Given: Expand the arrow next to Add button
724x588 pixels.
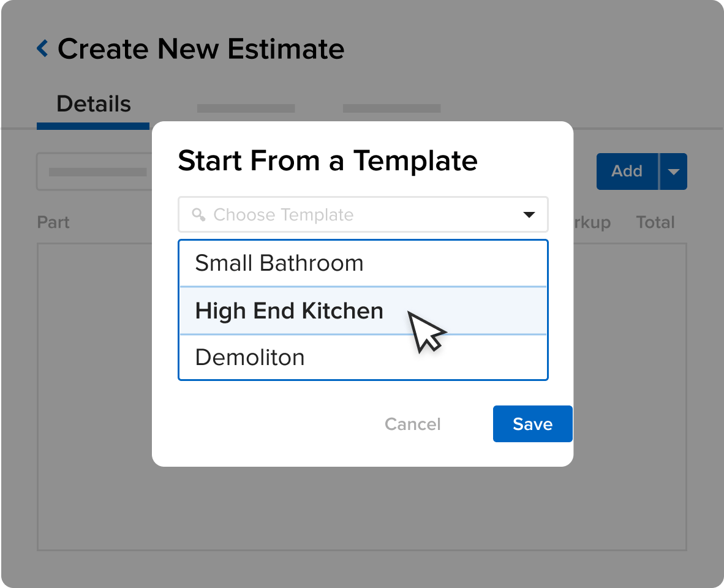Looking at the screenshot, I should 674,171.
